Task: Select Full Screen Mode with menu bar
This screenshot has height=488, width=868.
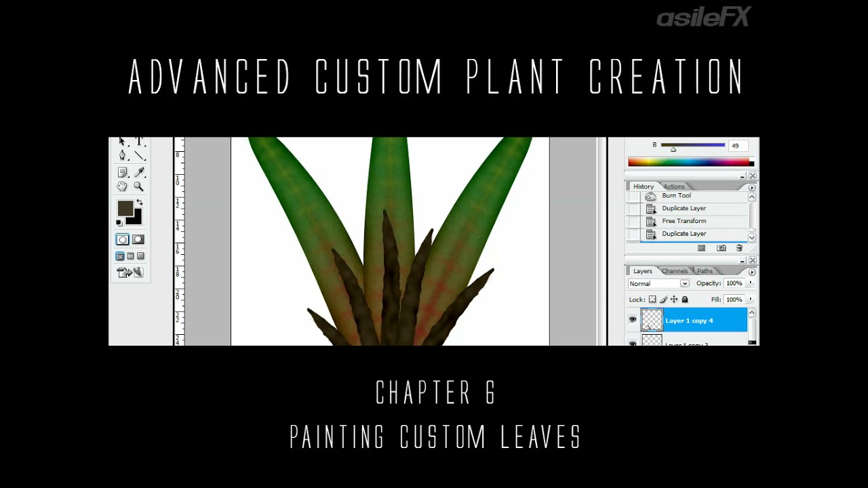Action: 130,256
